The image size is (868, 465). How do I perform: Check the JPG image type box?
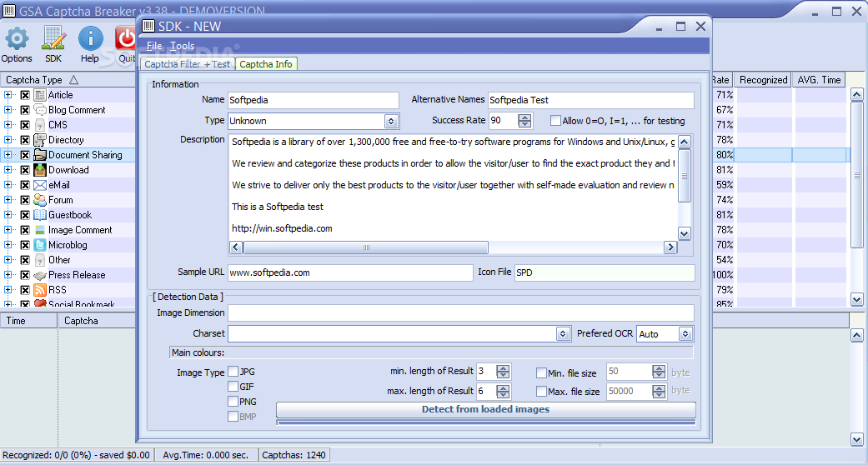click(x=233, y=372)
